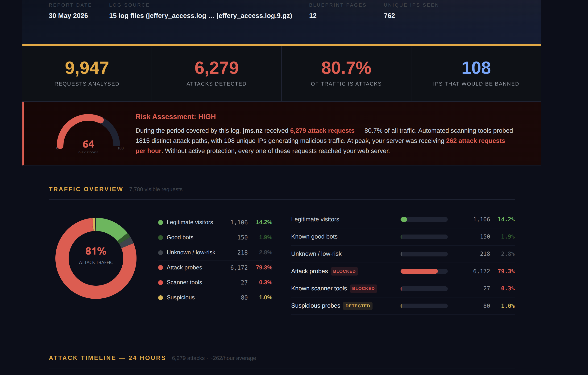This screenshot has height=375, width=588.
Task: Click the 9,947 requests analysed figure
Action: click(87, 68)
